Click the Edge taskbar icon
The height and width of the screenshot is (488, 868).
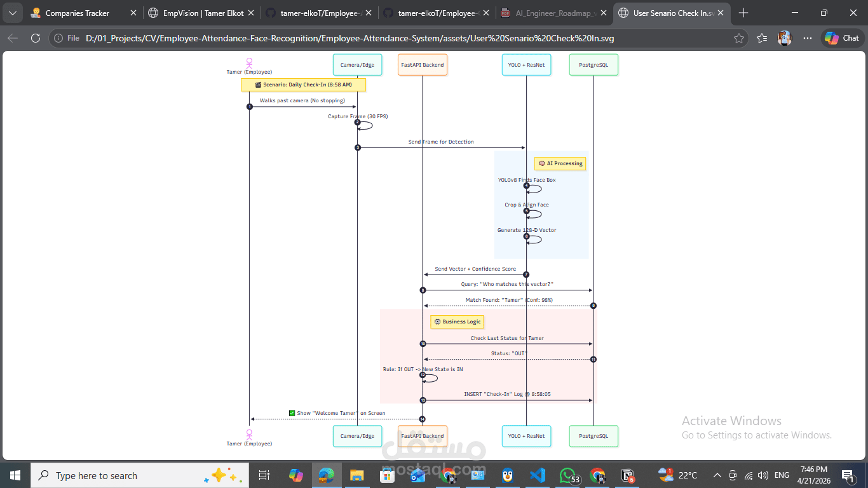click(327, 475)
